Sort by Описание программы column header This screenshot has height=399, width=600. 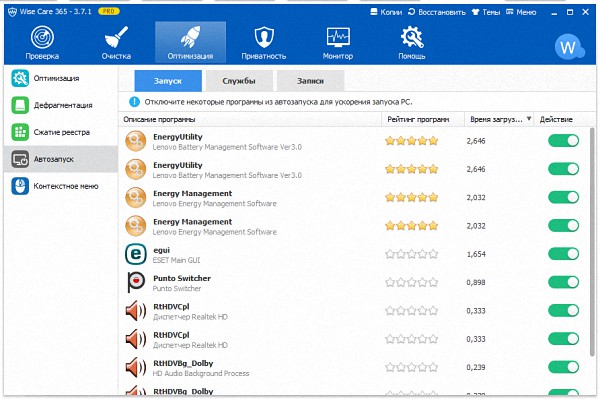[250, 119]
